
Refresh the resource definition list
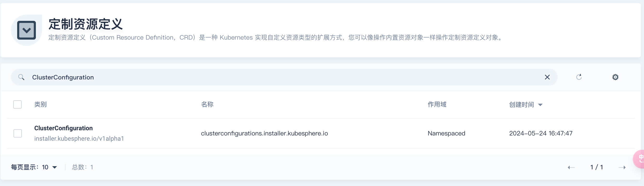(579, 77)
